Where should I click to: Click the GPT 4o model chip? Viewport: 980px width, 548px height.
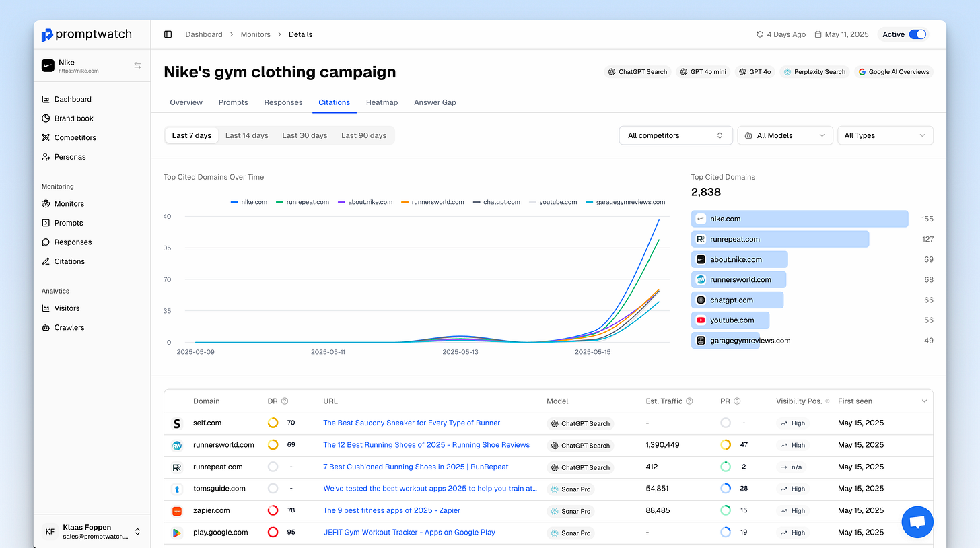(x=755, y=72)
